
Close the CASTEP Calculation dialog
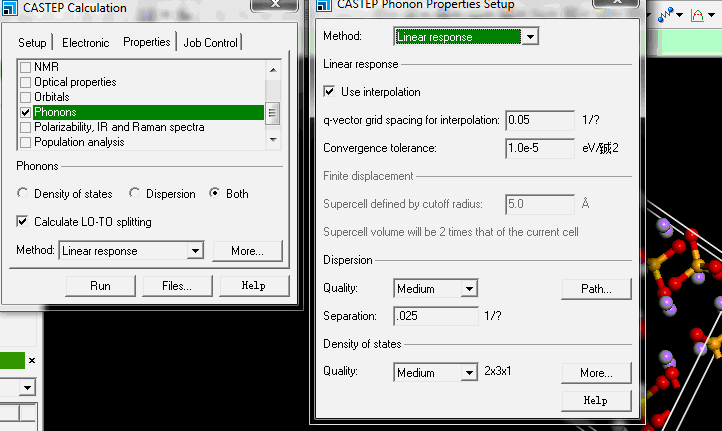275,5
